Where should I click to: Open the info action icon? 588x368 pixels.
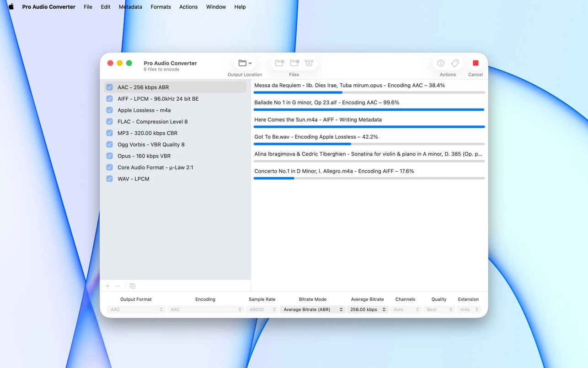441,63
